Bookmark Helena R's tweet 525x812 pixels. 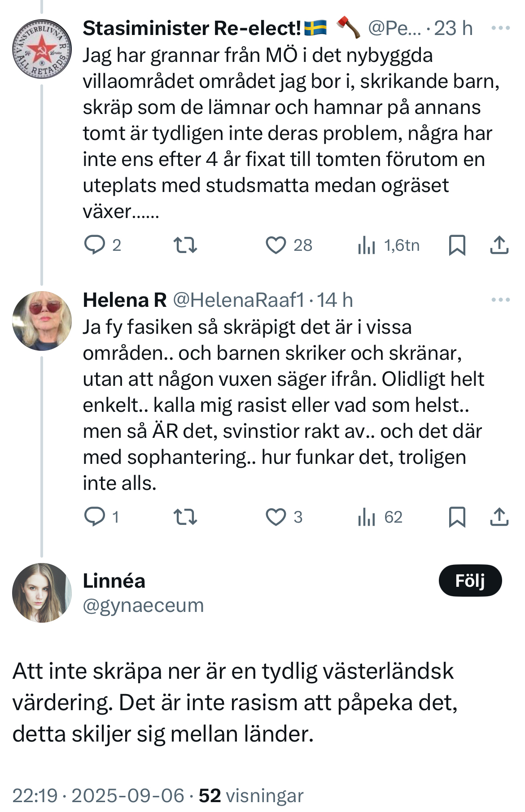click(457, 517)
